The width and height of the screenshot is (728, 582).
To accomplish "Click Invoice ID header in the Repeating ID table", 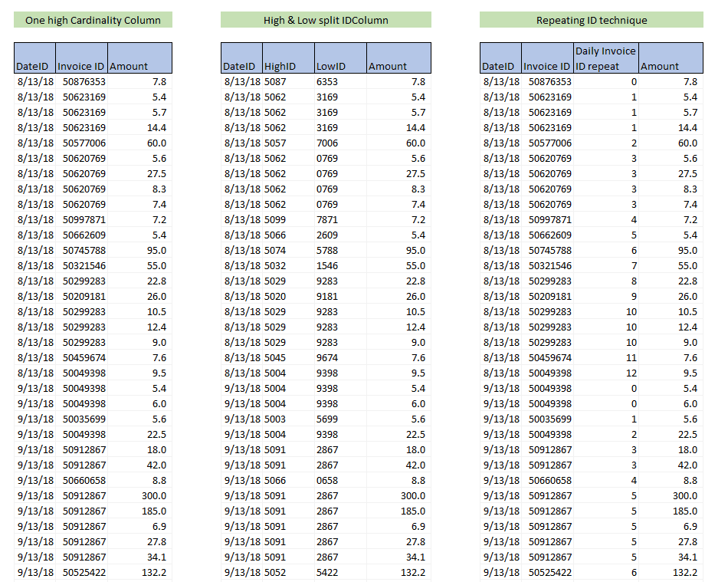I will pos(547,58).
